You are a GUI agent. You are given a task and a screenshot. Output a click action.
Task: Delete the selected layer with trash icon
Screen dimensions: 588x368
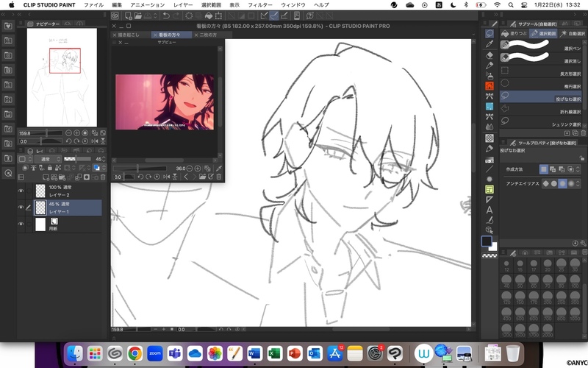click(103, 177)
